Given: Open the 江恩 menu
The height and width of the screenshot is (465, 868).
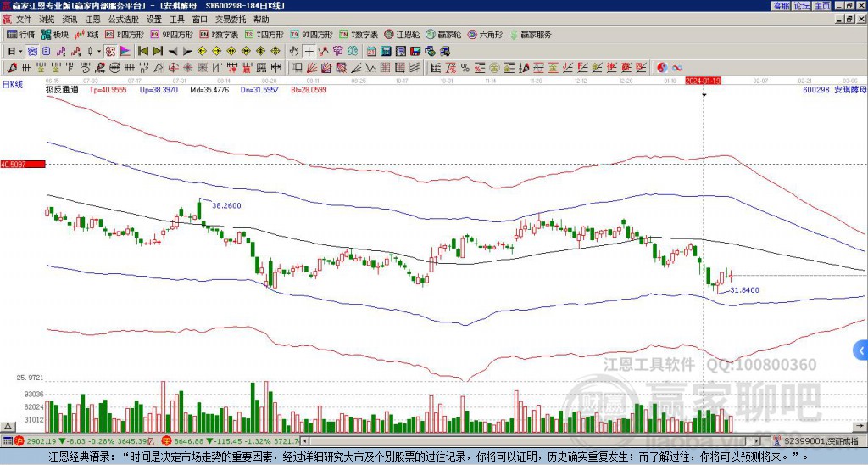Looking at the screenshot, I should pos(92,20).
